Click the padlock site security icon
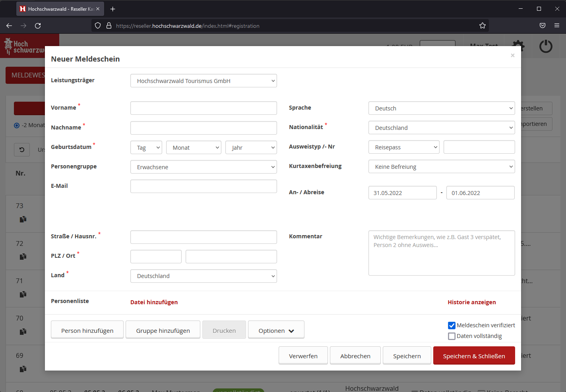 point(109,26)
